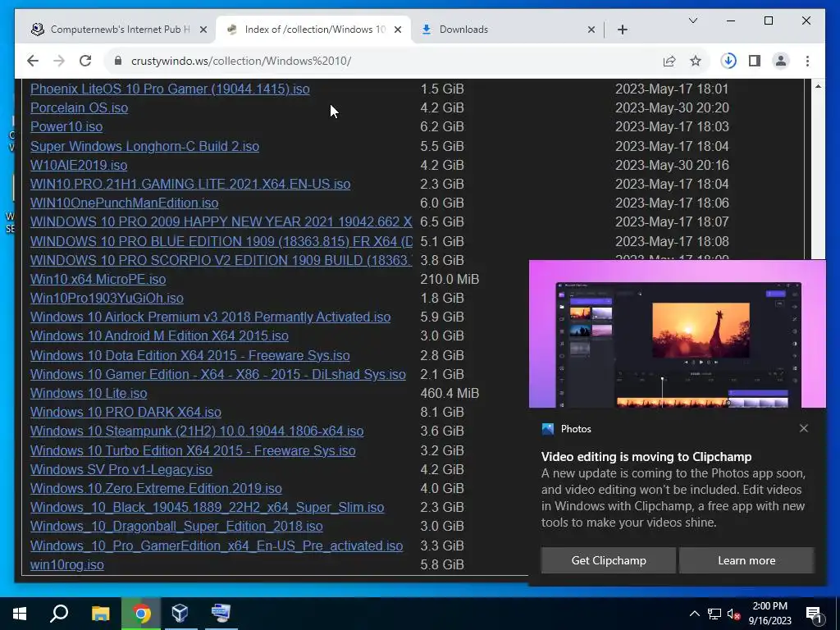Open Windows 10 Steampunk (21H2) link
The height and width of the screenshot is (630, 840).
tap(197, 431)
